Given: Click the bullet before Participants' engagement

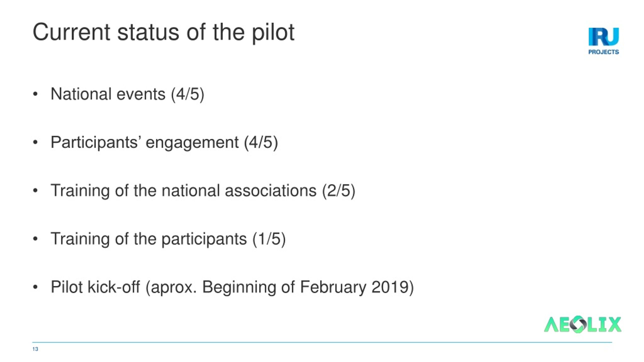Looking at the screenshot, I should coord(35,143).
